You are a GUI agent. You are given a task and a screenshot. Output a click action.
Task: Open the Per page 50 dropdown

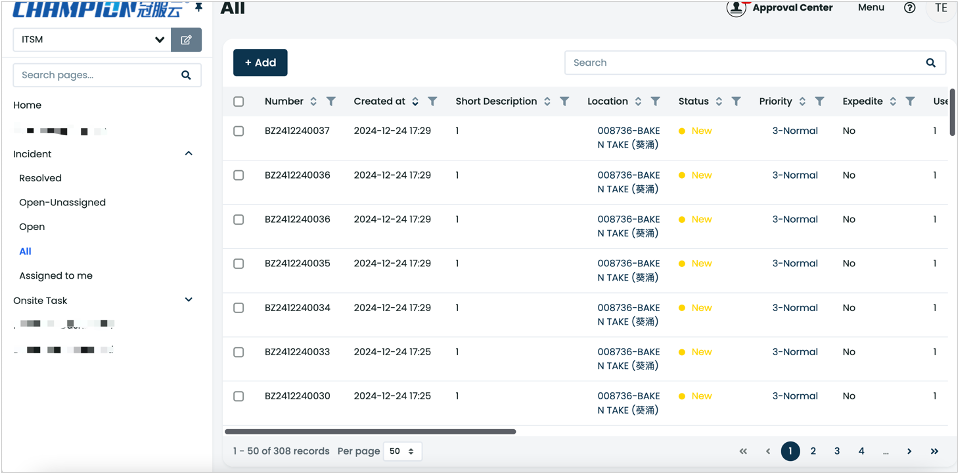pyautogui.click(x=403, y=451)
